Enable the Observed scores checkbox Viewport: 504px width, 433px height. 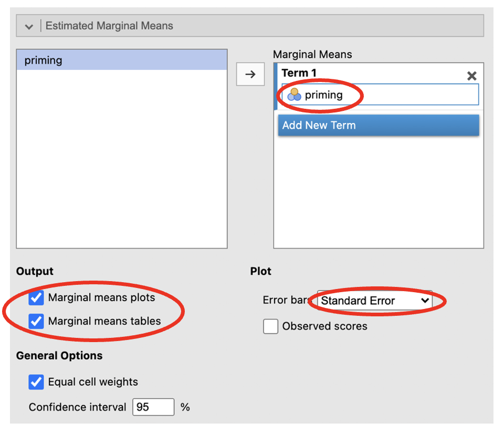[x=270, y=326]
